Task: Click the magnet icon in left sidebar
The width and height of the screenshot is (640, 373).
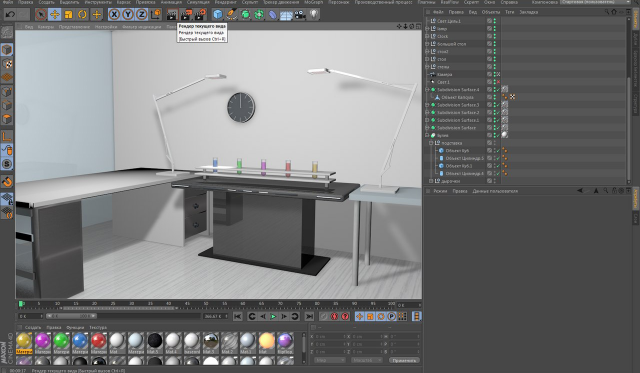Action: [7, 182]
